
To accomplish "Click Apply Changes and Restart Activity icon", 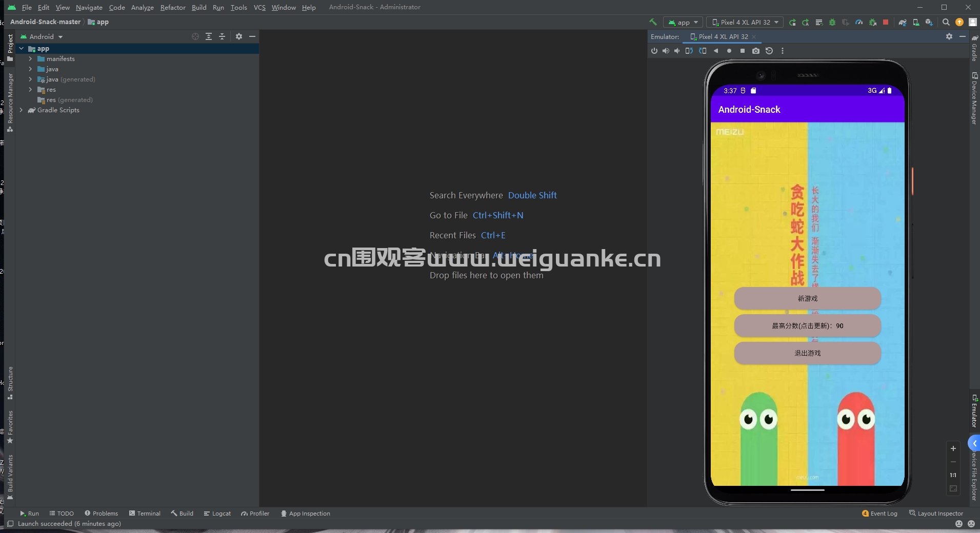I will 806,22.
